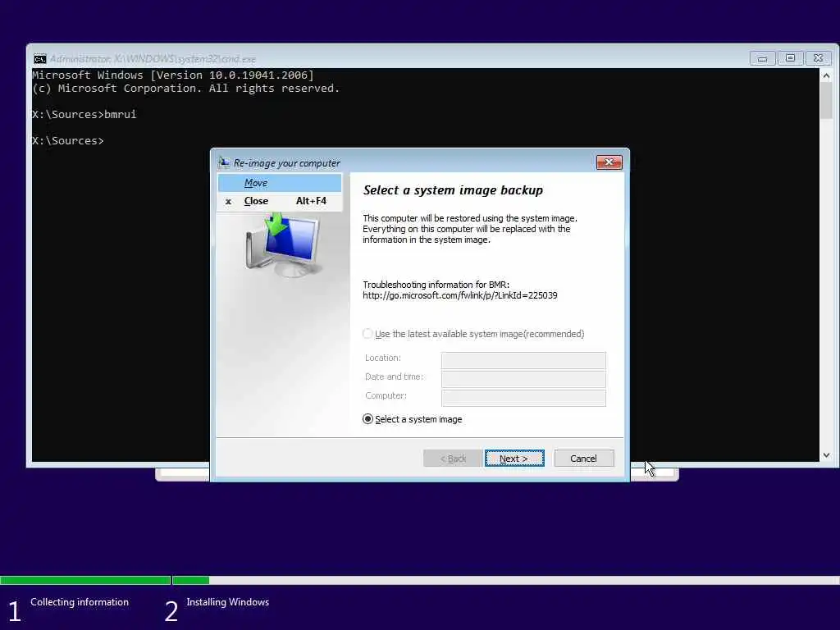Image resolution: width=840 pixels, height=630 pixels.
Task: Click the cmd scrollbar down arrow
Action: [826, 454]
